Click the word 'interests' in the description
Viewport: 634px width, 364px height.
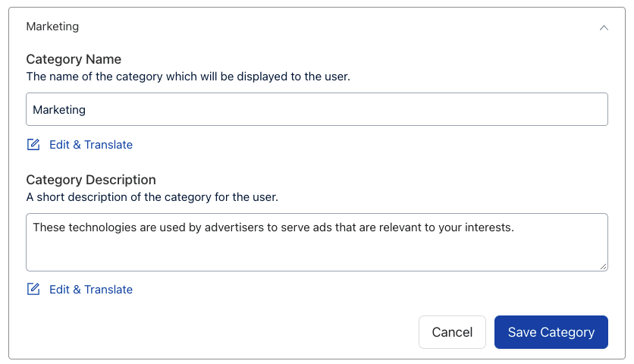click(488, 227)
